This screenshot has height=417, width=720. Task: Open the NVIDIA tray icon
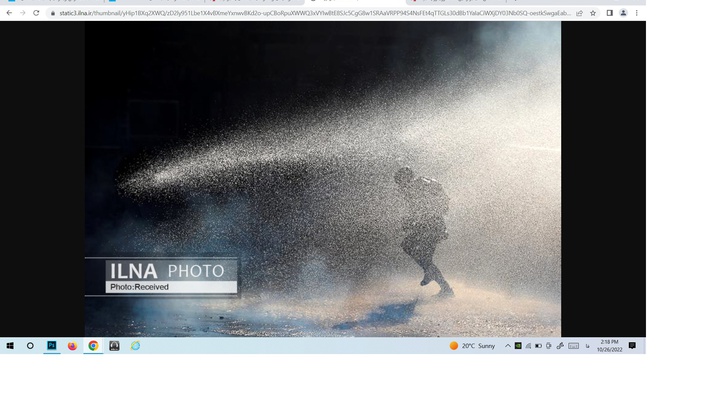518,346
